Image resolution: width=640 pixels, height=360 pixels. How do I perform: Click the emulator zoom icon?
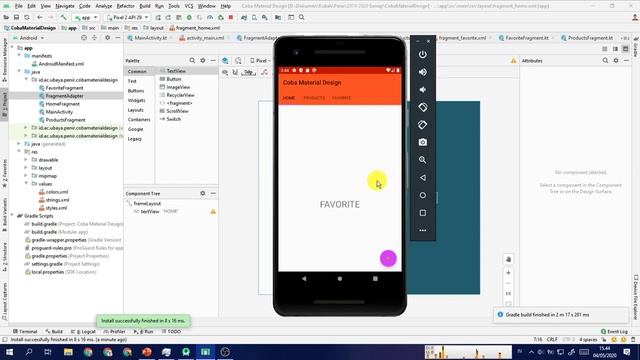[422, 160]
